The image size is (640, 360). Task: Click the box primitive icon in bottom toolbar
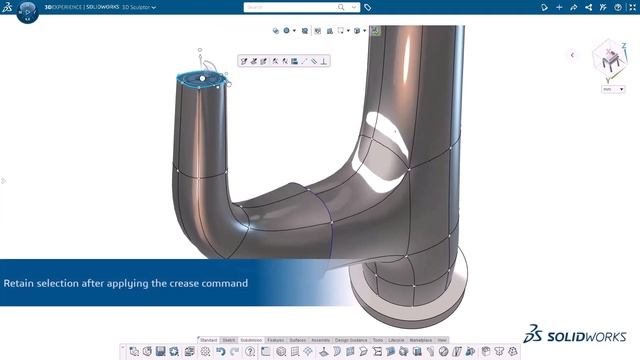coord(281,351)
